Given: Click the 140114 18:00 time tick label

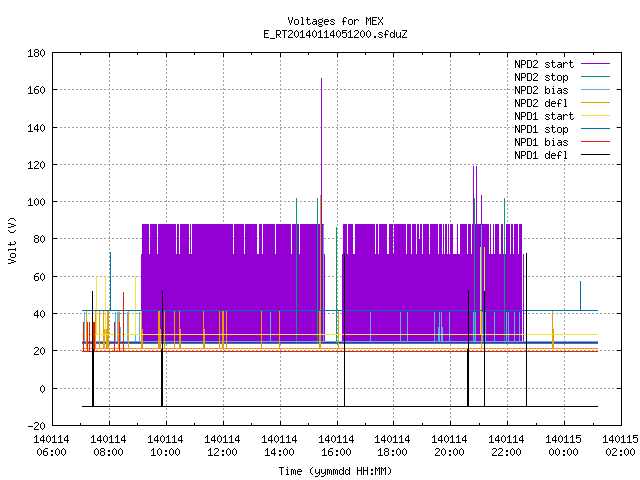Looking at the screenshot, I should (x=393, y=446).
